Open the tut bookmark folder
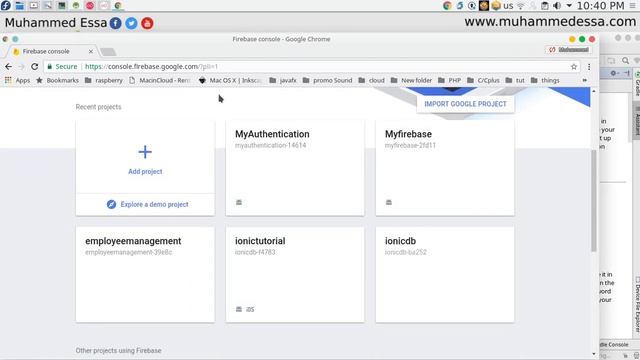 [x=515, y=80]
